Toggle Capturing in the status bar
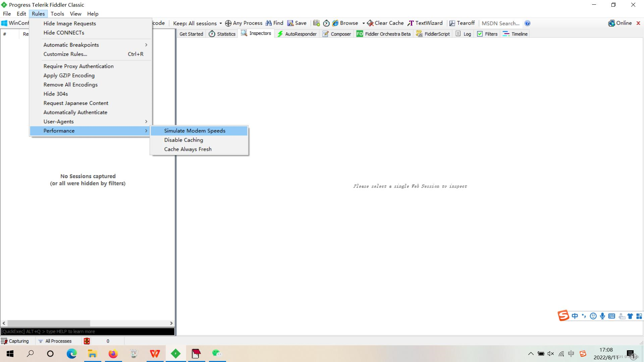 (x=15, y=341)
